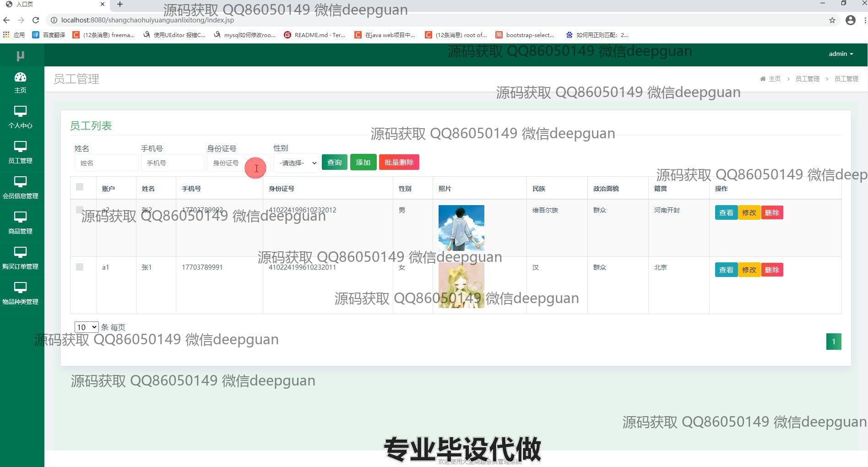Bookmark this page using the star icon
Screen dimensions: 868x467
pyautogui.click(x=832, y=20)
